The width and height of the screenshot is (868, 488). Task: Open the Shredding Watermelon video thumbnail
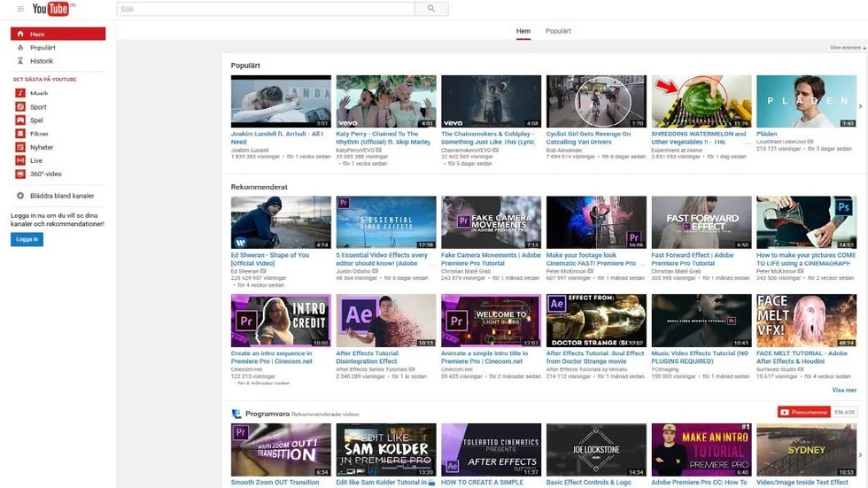701,101
